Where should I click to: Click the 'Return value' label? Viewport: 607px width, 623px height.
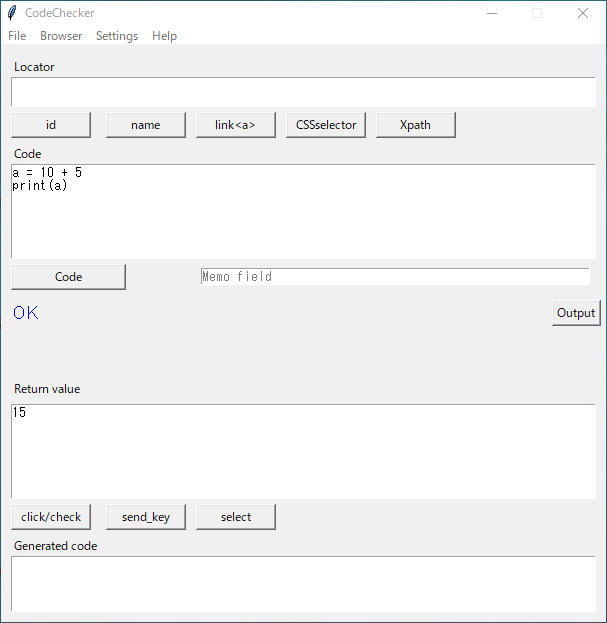47,389
